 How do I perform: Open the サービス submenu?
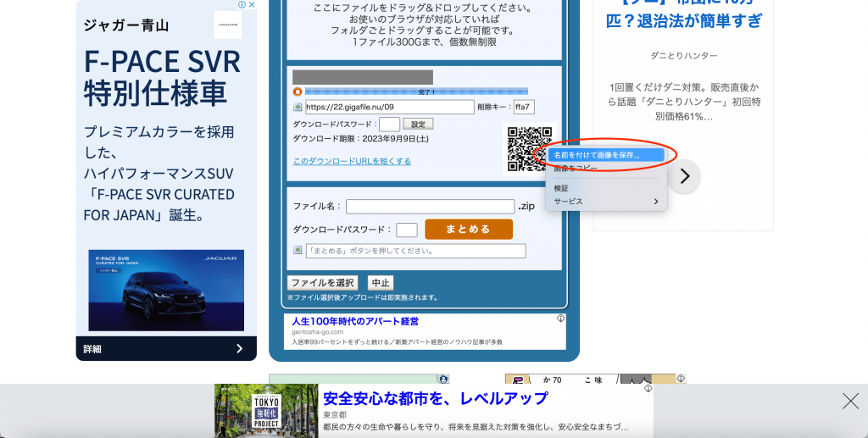pyautogui.click(x=605, y=202)
